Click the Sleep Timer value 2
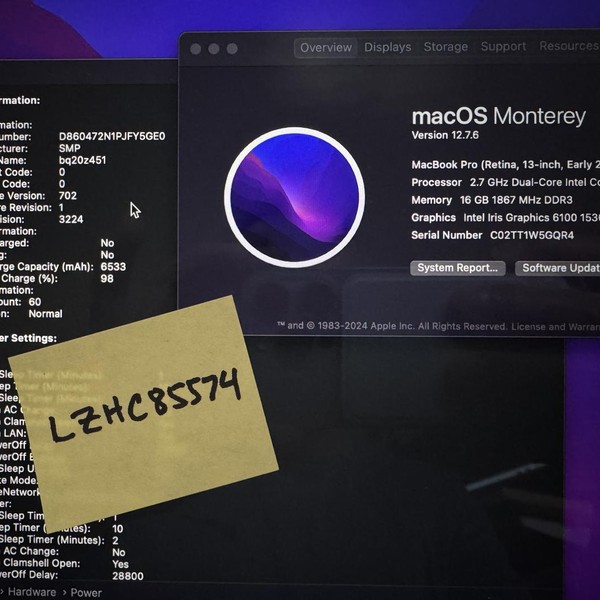The height and width of the screenshot is (600, 600). coord(115,541)
